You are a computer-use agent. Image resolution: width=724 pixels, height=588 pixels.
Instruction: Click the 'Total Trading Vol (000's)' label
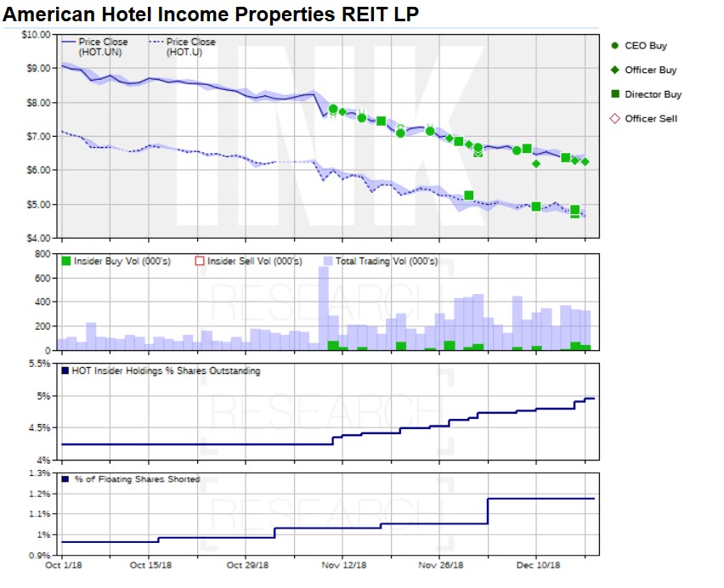tap(387, 261)
